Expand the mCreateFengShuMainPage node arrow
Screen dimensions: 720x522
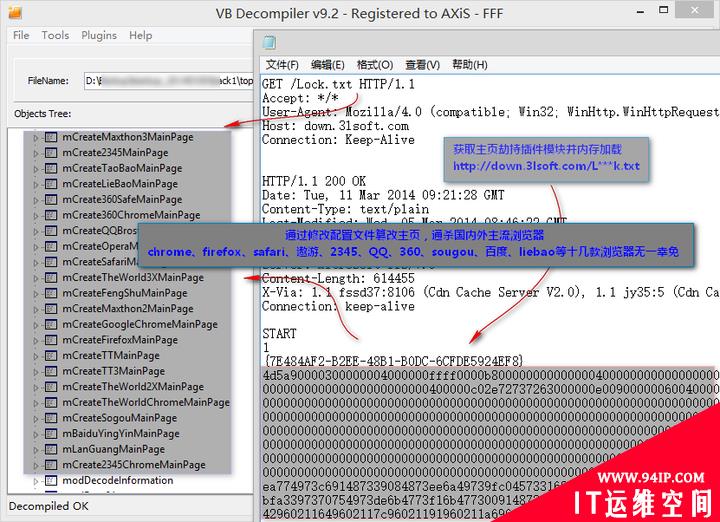(36, 293)
